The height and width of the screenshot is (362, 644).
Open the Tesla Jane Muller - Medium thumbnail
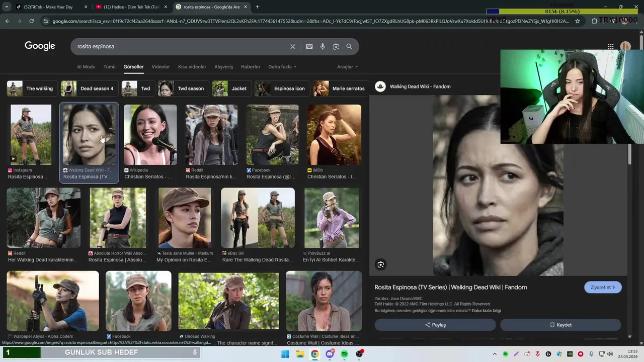click(x=185, y=218)
